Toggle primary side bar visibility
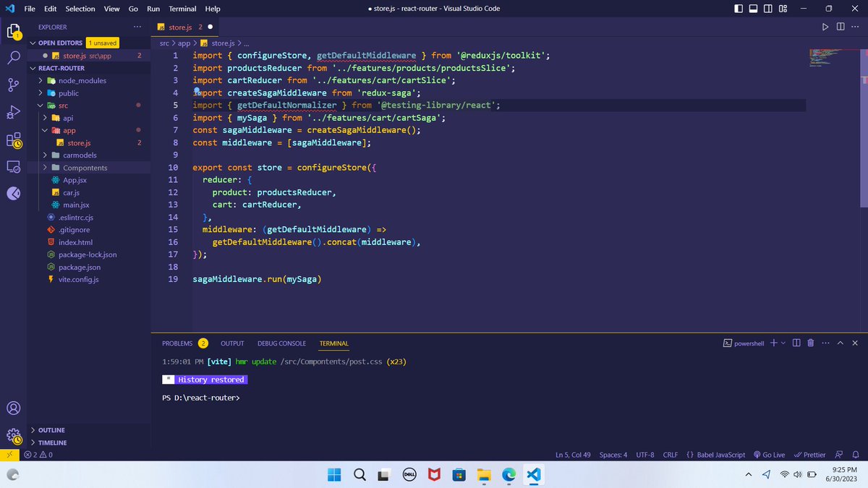This screenshot has width=868, height=488. pos(738,9)
